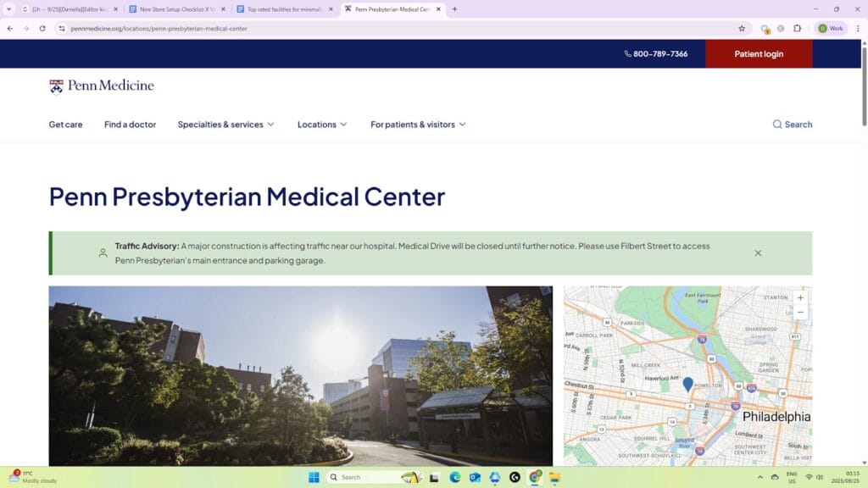868x488 pixels.
Task: Close the Top rated facilities tab
Action: [331, 8]
